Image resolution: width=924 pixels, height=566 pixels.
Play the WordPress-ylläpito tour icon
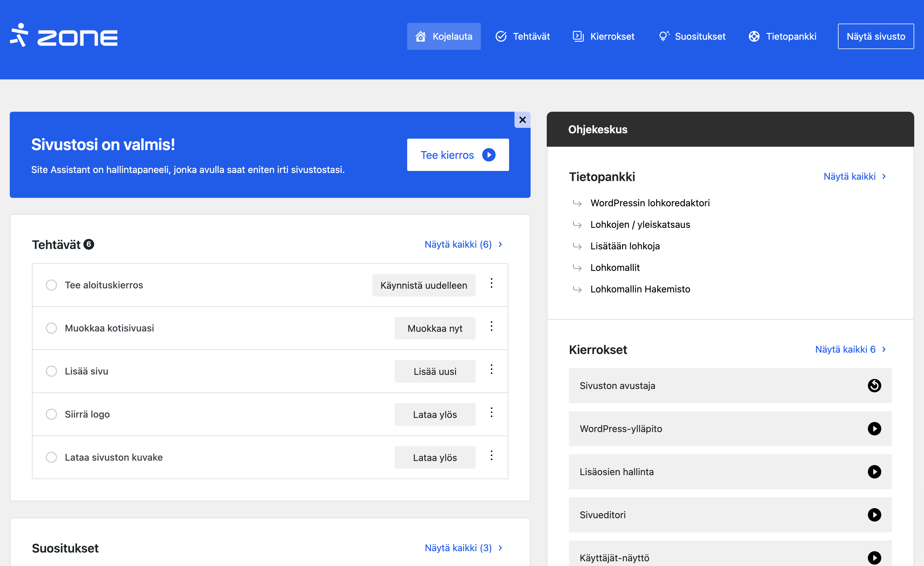(x=874, y=429)
